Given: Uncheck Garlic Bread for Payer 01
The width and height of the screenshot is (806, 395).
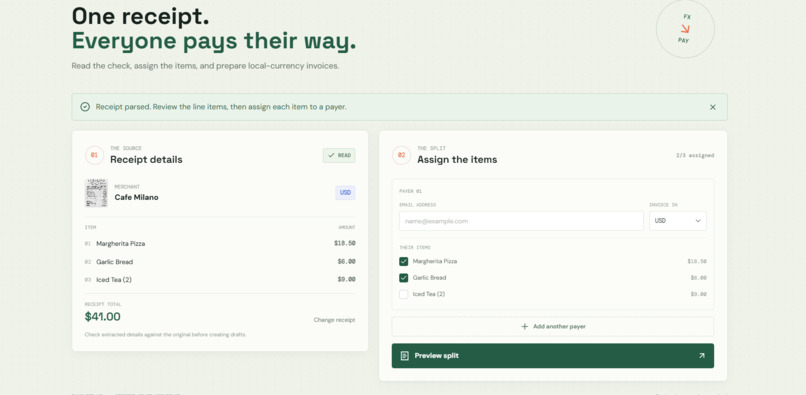Looking at the screenshot, I should coord(404,278).
